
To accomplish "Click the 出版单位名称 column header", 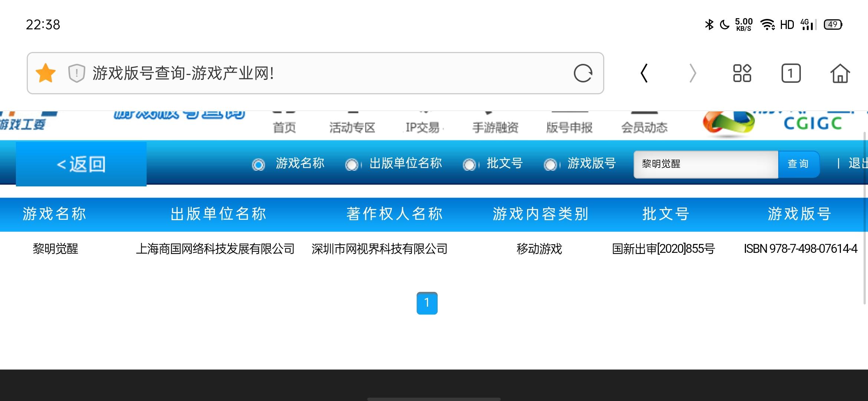I will click(x=218, y=214).
